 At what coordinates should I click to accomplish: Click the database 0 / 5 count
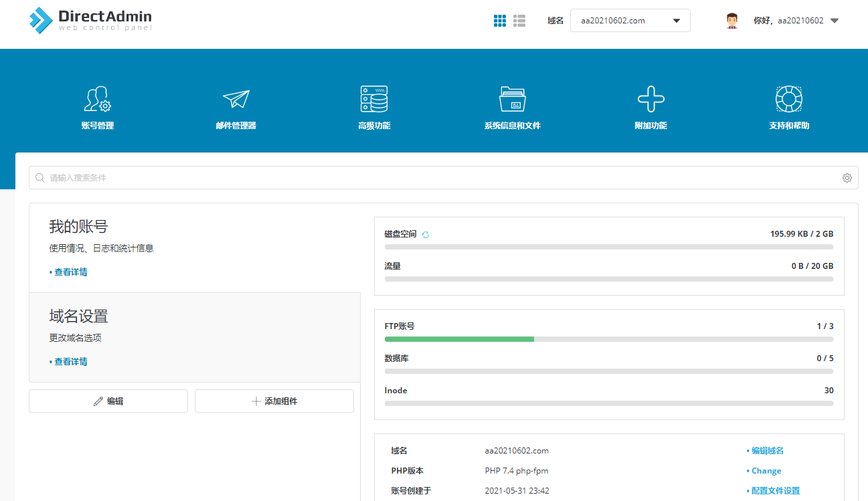click(825, 359)
